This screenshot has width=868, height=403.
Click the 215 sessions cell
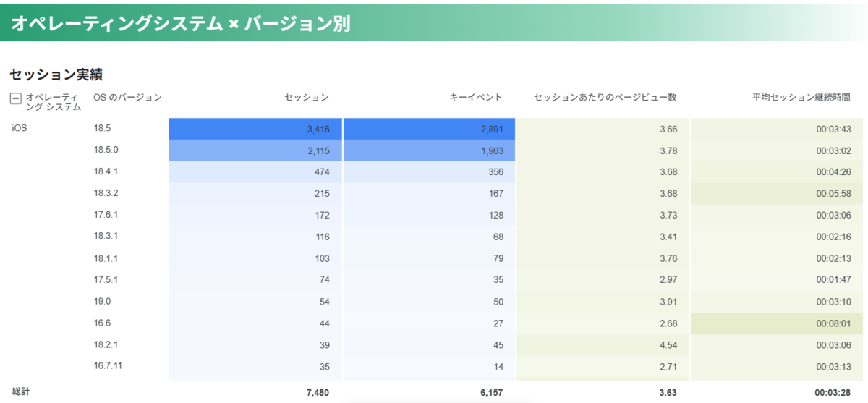pyautogui.click(x=255, y=193)
